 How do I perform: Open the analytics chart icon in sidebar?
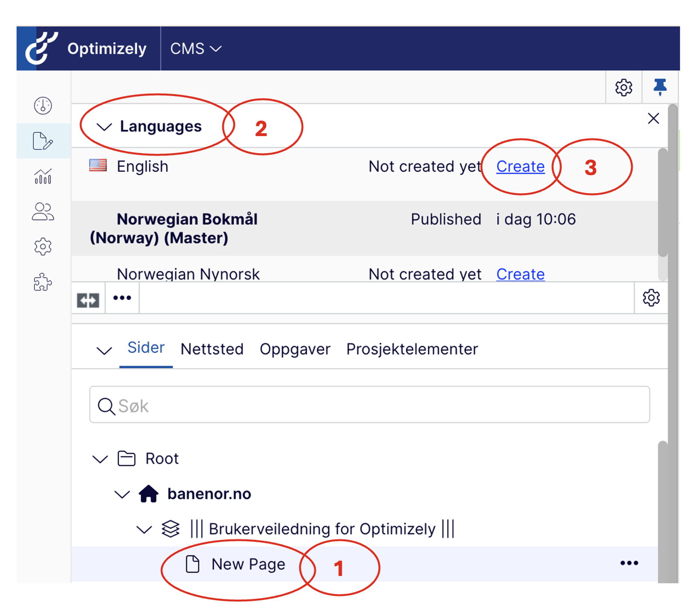(43, 176)
